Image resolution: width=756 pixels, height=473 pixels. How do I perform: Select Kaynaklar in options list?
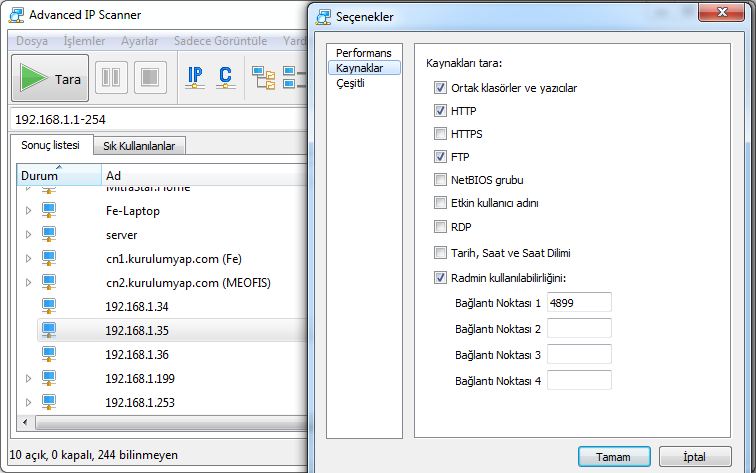tap(364, 68)
